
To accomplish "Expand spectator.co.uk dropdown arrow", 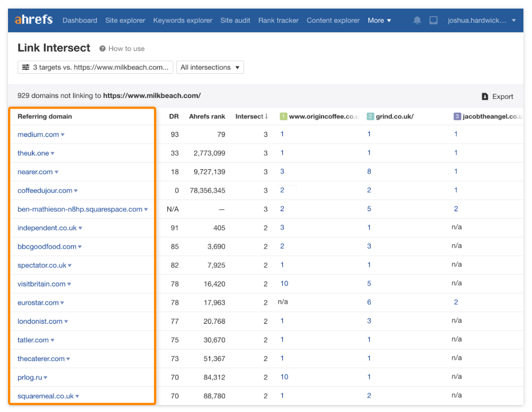I will coord(69,265).
